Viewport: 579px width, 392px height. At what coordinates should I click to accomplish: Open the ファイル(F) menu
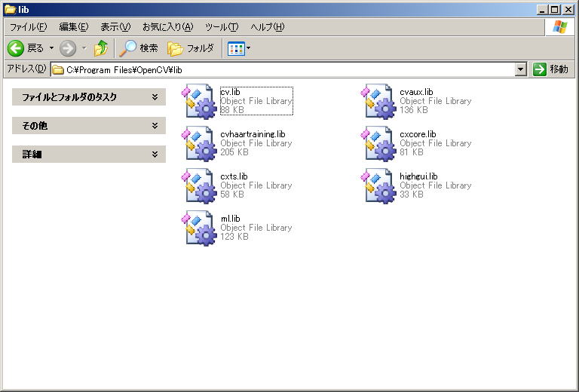tap(29, 27)
